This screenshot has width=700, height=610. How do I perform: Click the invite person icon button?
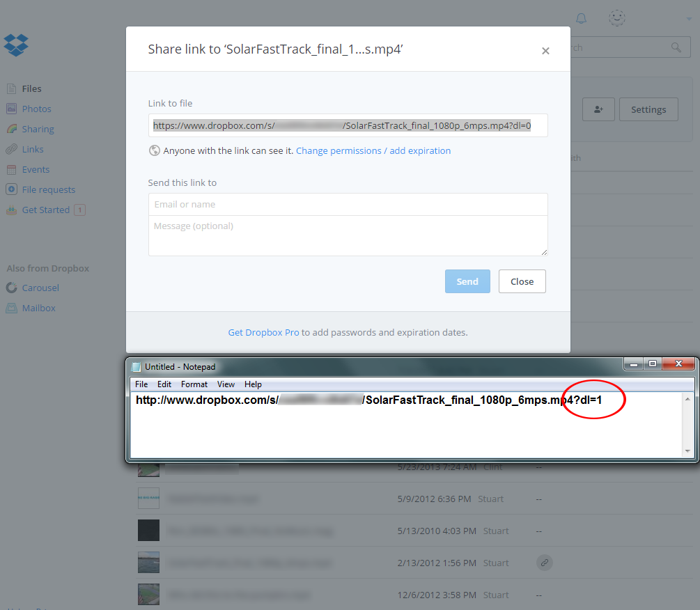[x=599, y=109]
